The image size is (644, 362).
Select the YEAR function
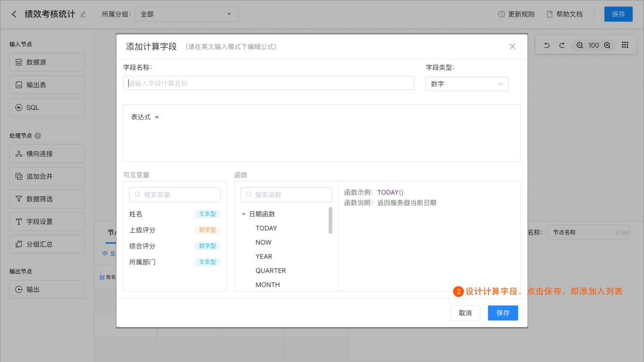264,256
